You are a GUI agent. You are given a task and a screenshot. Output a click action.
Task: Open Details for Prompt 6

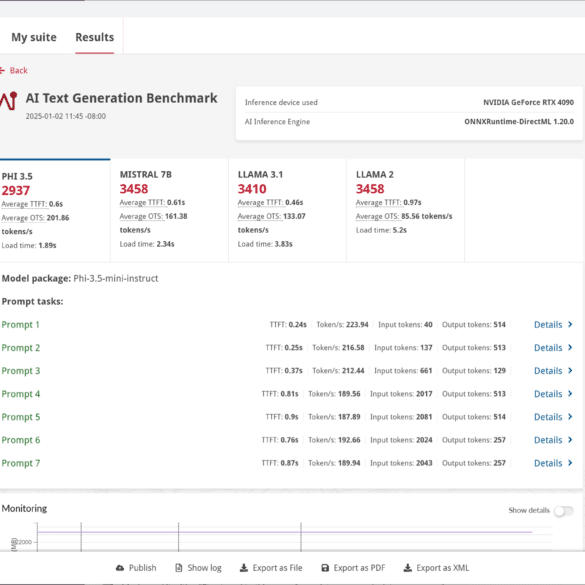[x=548, y=440]
